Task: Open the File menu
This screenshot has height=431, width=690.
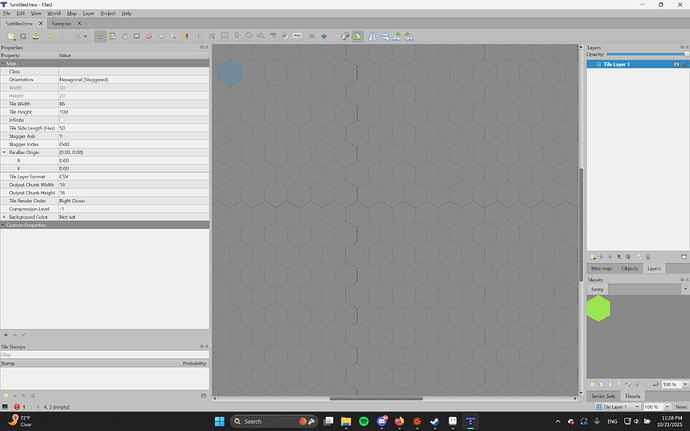Action: coord(7,13)
